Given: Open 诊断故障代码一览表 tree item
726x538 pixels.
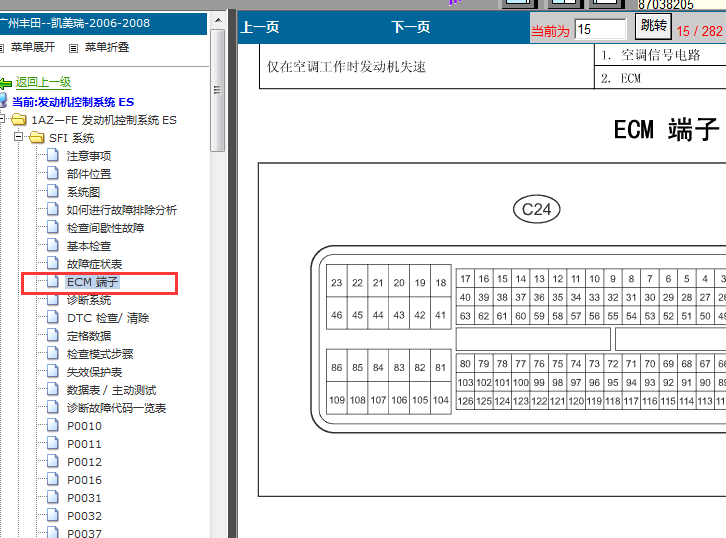Looking at the screenshot, I should point(116,408).
